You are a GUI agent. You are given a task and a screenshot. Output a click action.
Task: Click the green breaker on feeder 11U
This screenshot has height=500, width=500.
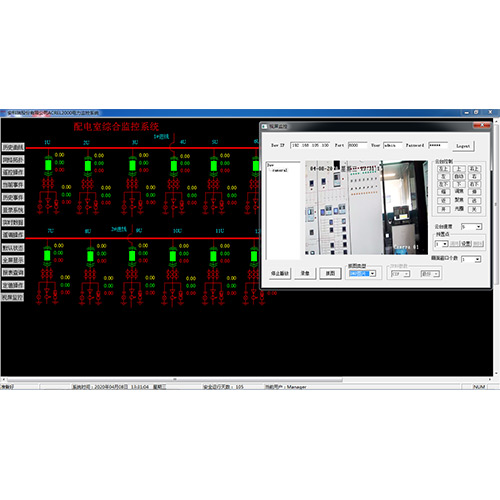213,256
